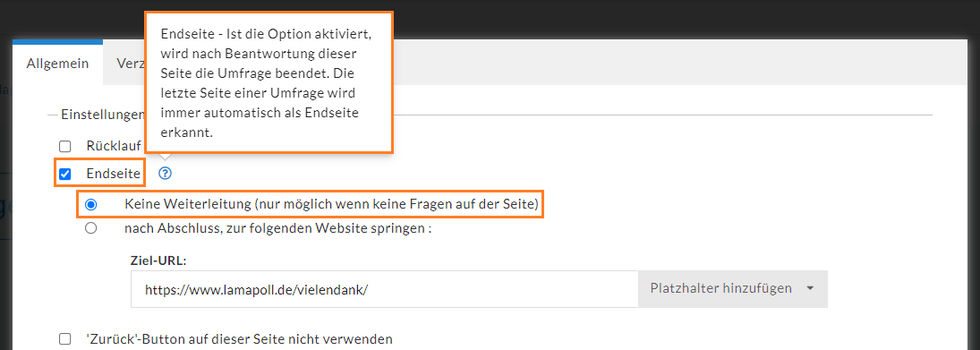This screenshot has width=980, height=350.
Task: Uncheck the Endseite checkbox
Action: 65,174
